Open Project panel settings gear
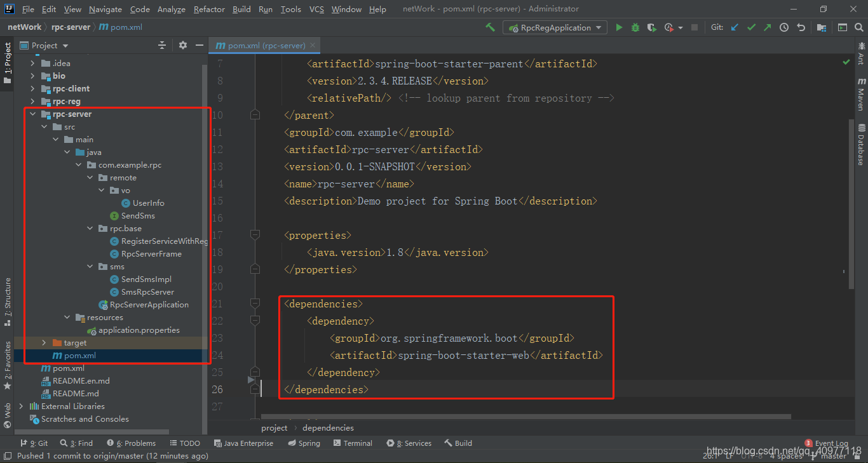The width and height of the screenshot is (868, 463). [x=183, y=45]
